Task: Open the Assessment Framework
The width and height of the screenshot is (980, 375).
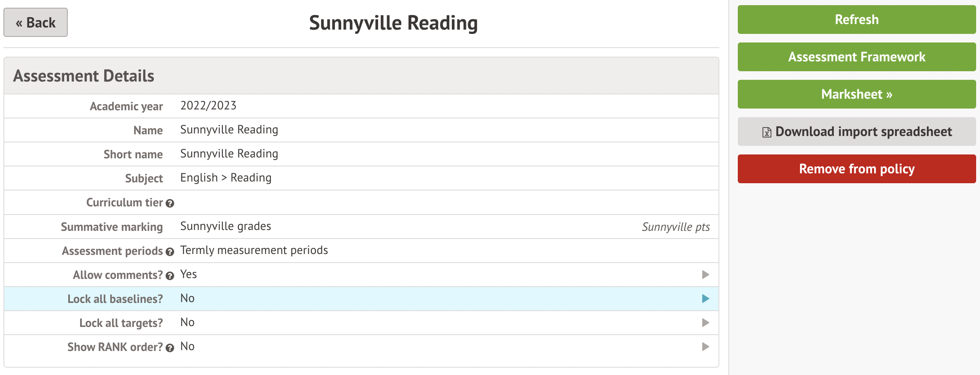Action: click(857, 57)
